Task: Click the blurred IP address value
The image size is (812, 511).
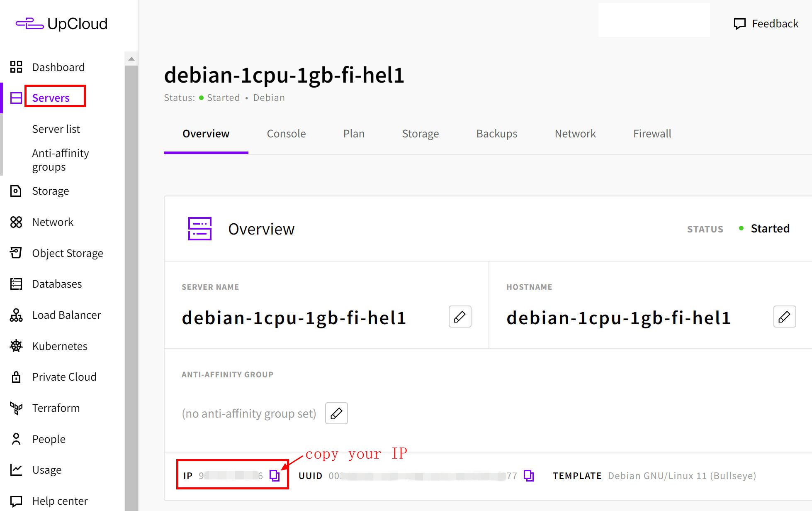Action: (x=231, y=476)
